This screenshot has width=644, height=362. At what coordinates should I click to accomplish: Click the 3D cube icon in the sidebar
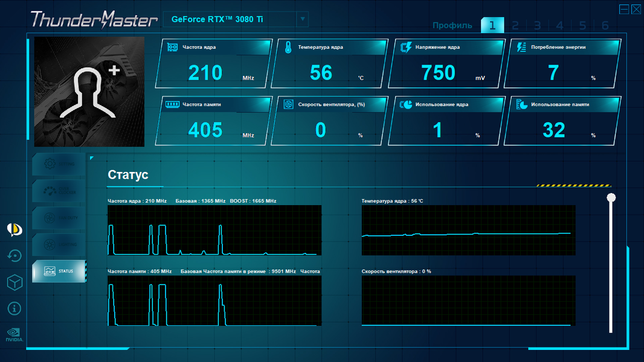pyautogui.click(x=14, y=282)
